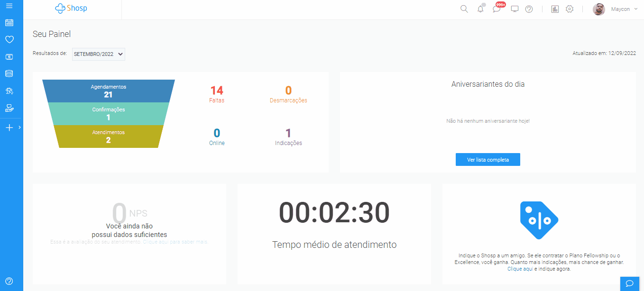Screen dimensions: 644x291
Task: Click the Shosp logo
Action: click(71, 9)
